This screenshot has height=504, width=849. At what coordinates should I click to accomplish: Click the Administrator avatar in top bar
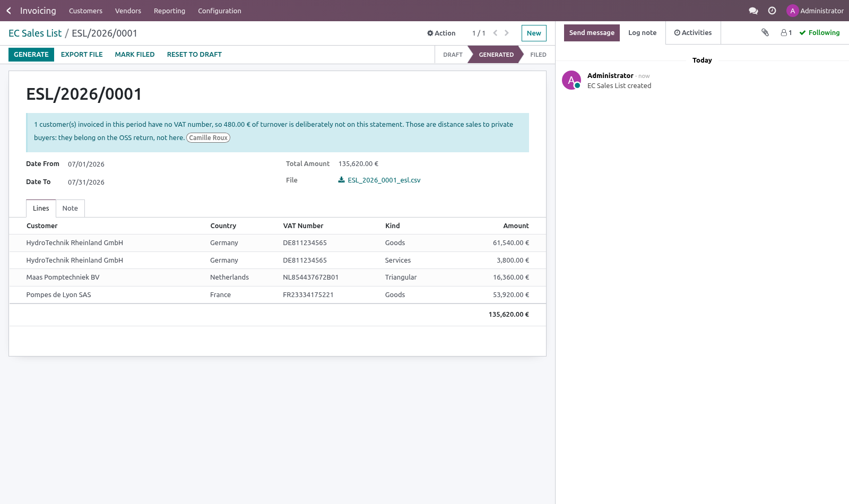click(x=792, y=11)
